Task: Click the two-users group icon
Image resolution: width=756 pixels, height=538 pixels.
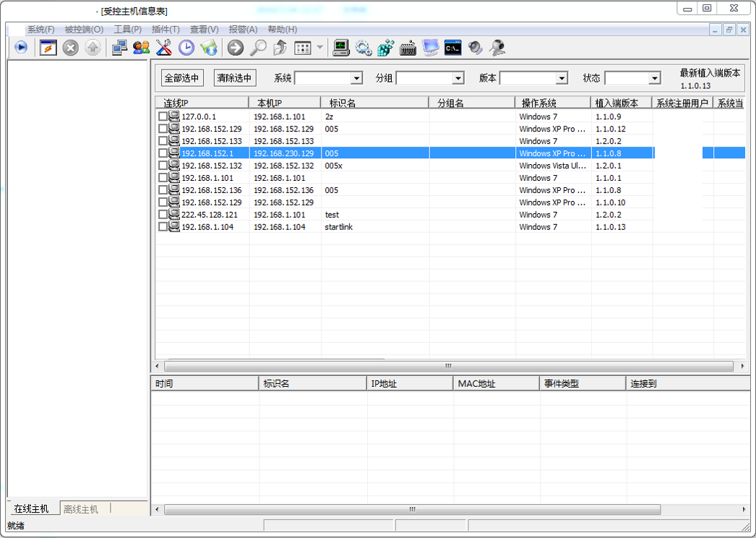Action: 142,48
